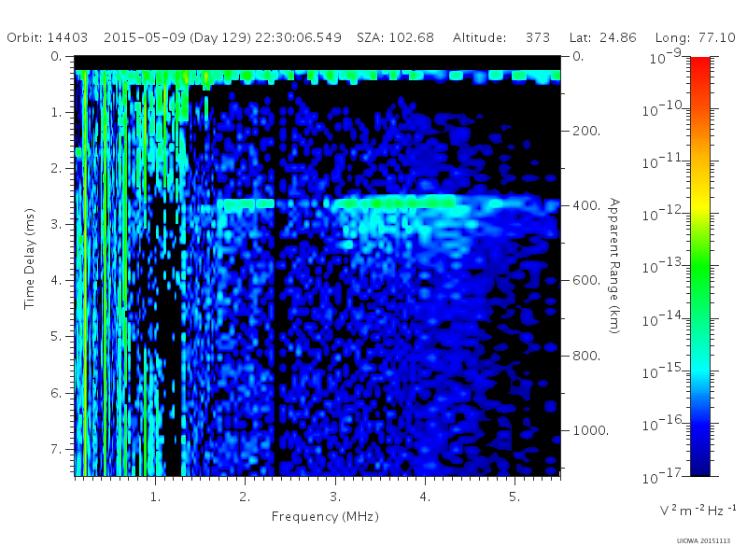Screen dimensions: 747x560
Task: Click the Long: 77.10 value
Action: click(695, 37)
